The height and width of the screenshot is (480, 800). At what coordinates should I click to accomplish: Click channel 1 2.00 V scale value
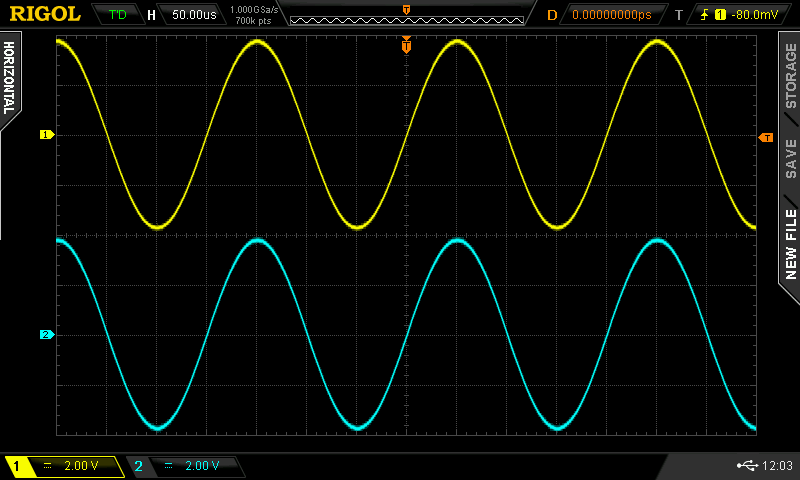(81, 466)
